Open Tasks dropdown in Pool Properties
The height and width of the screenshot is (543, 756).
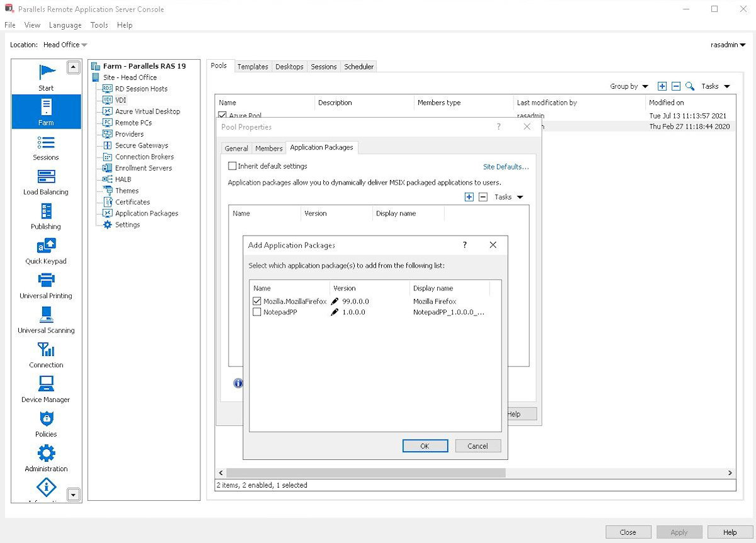(509, 197)
